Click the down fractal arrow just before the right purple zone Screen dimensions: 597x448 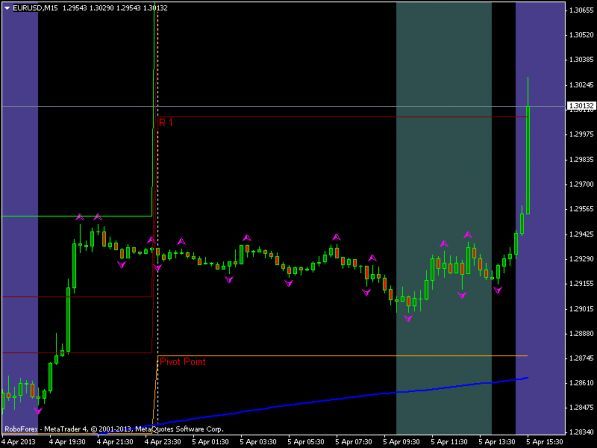coord(497,290)
